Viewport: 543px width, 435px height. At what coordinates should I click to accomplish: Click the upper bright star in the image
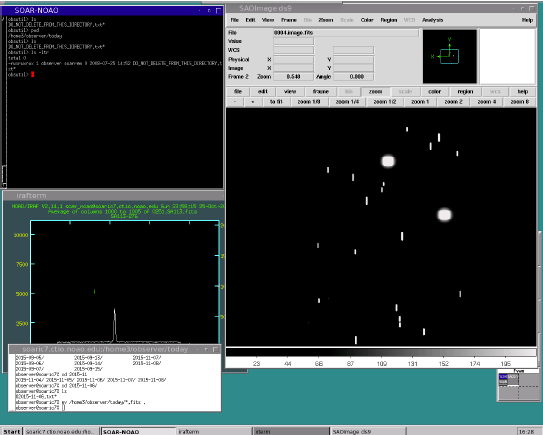pos(388,161)
